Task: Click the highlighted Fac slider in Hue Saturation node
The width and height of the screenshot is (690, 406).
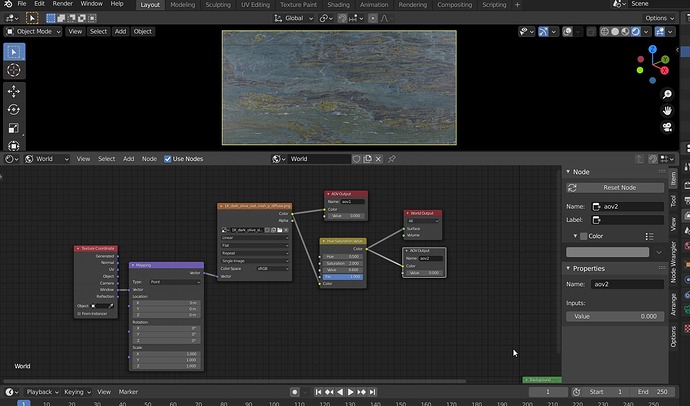Action: coord(343,277)
